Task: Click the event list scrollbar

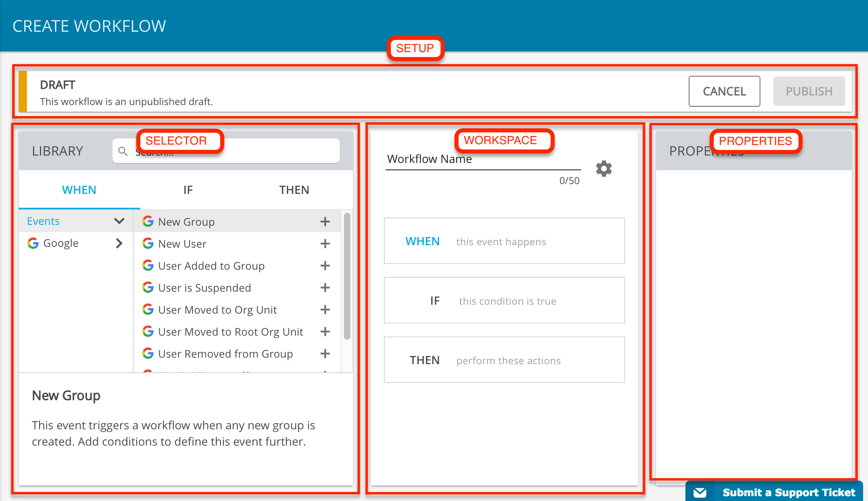Action: (x=347, y=276)
